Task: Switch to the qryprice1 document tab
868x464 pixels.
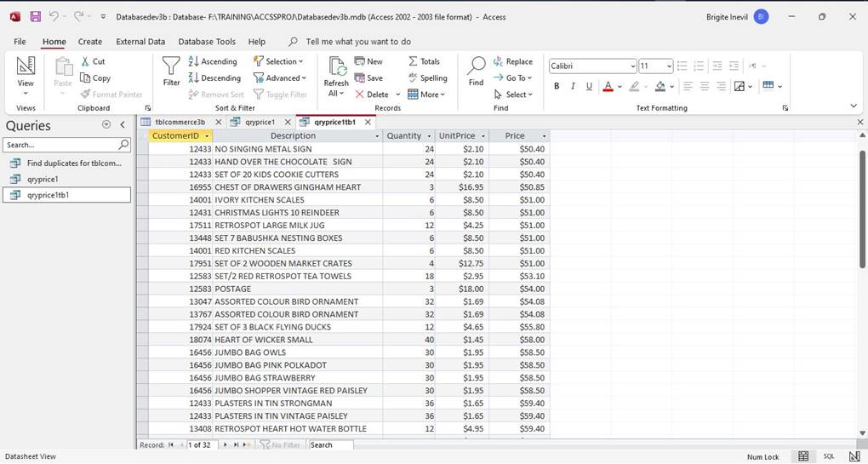Action: click(254, 123)
